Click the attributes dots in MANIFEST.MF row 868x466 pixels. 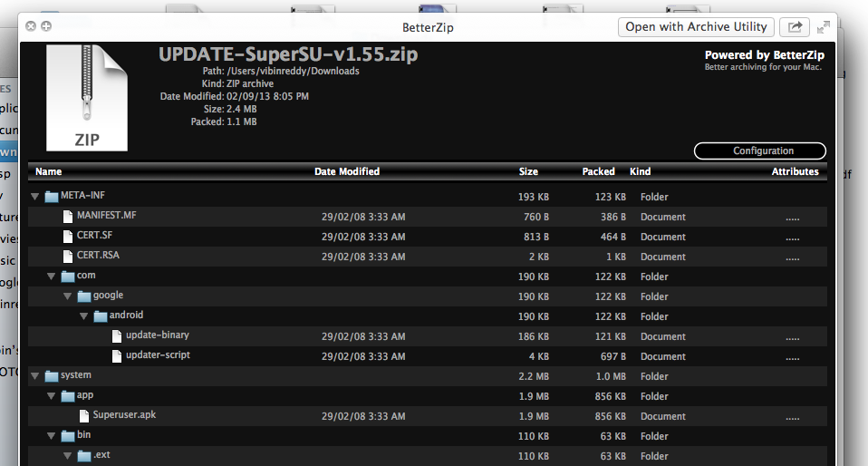792,218
